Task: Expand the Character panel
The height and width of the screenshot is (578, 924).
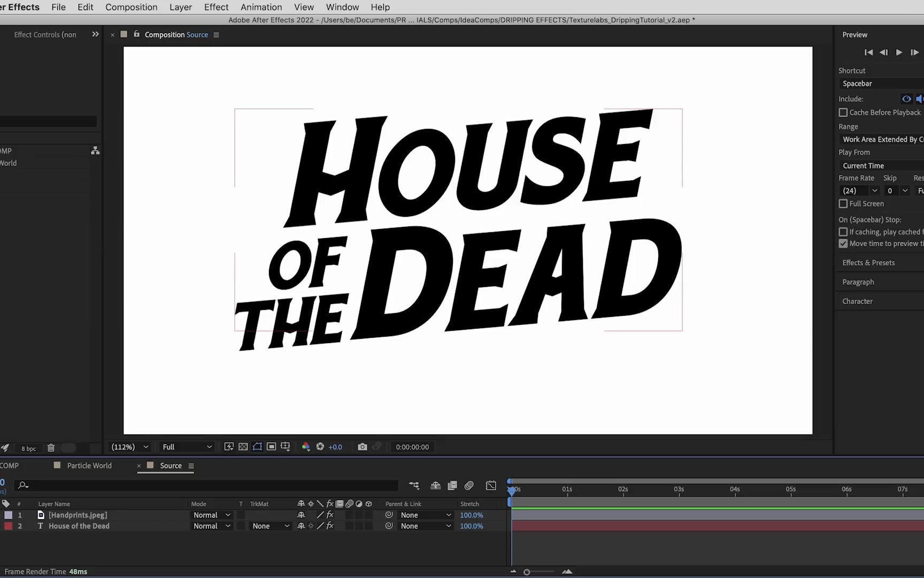Action: click(x=857, y=301)
